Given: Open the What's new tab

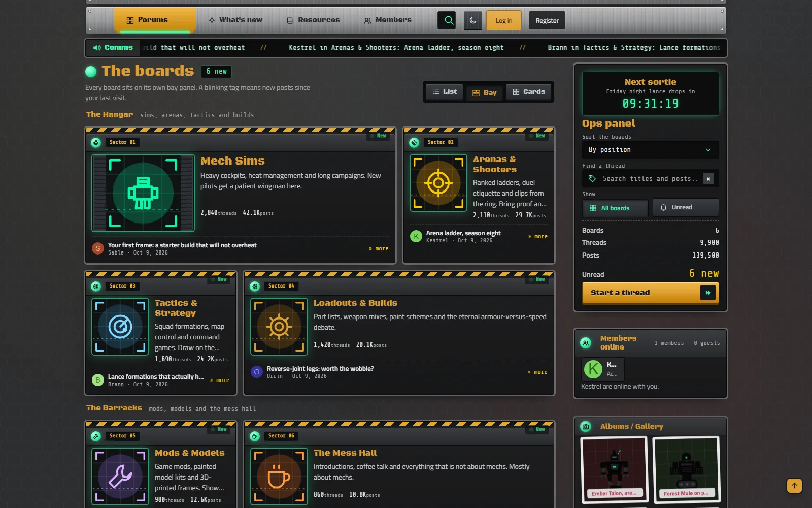Looking at the screenshot, I should coord(235,20).
